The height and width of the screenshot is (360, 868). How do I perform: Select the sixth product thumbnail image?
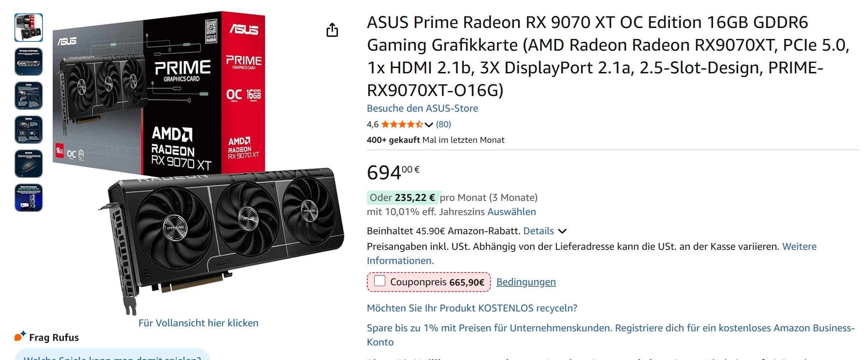pos(29,198)
